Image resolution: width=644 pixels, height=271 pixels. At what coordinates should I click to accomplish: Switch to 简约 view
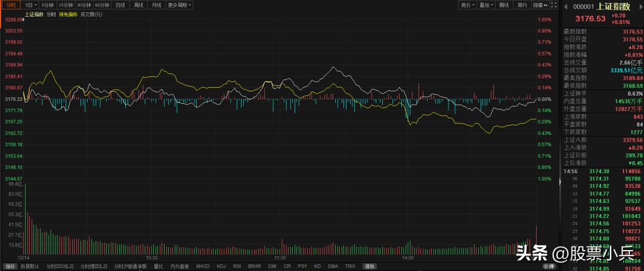click(x=522, y=5)
